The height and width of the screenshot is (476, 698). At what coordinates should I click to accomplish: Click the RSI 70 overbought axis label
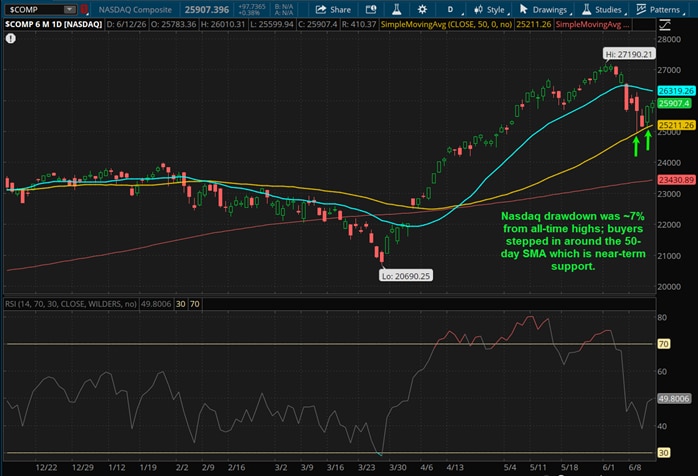pos(663,344)
